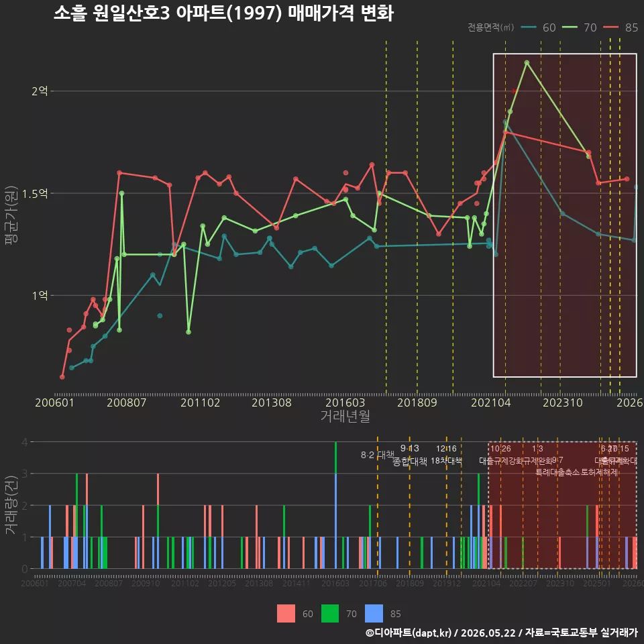Viewport: 644px width, 644px height.
Task: Click the 특례대출축소 annotation text
Action: tap(558, 472)
